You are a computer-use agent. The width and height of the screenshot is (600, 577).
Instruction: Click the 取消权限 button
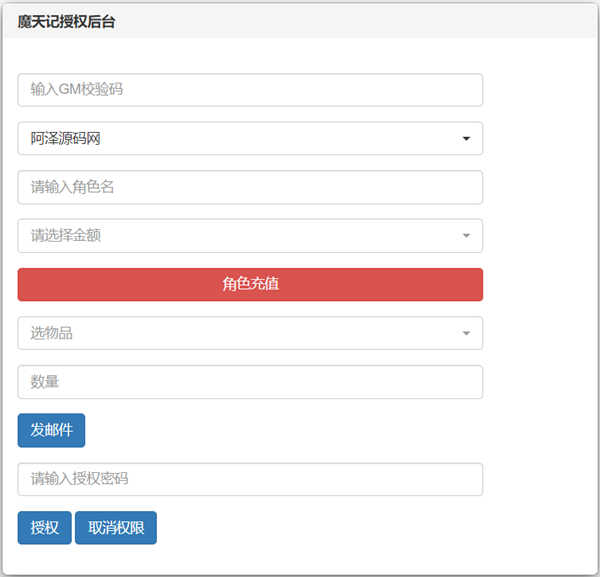tap(116, 528)
